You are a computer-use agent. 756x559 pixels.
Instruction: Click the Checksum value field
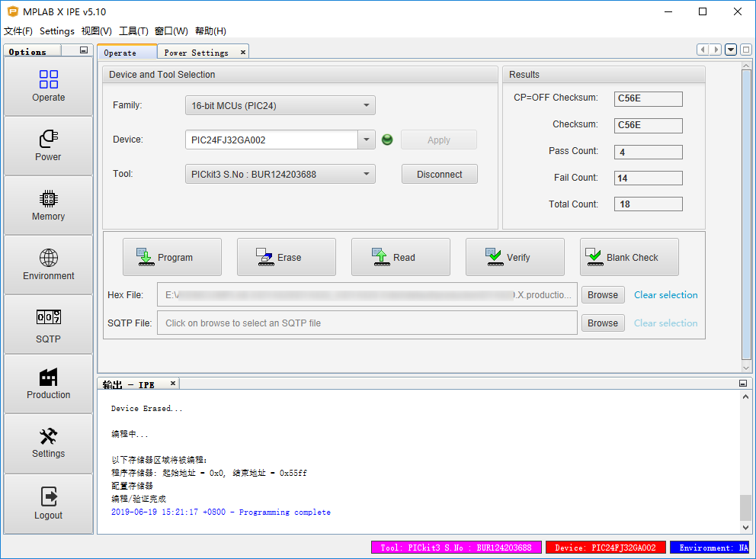pyautogui.click(x=648, y=125)
